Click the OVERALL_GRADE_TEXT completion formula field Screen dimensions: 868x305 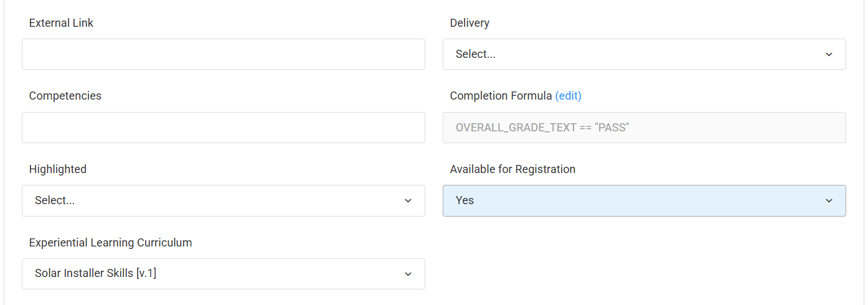(x=644, y=128)
